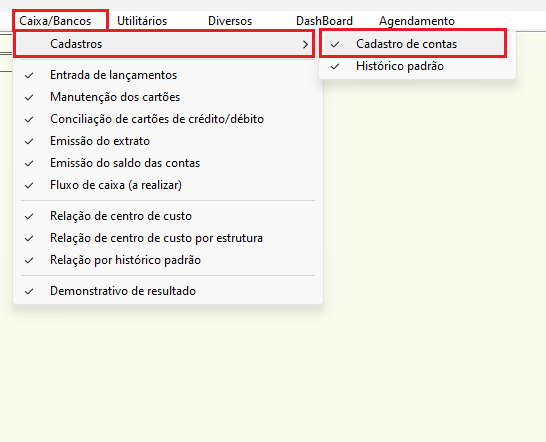The width and height of the screenshot is (546, 442).
Task: Select Cadastros menu entry
Action: pos(164,44)
